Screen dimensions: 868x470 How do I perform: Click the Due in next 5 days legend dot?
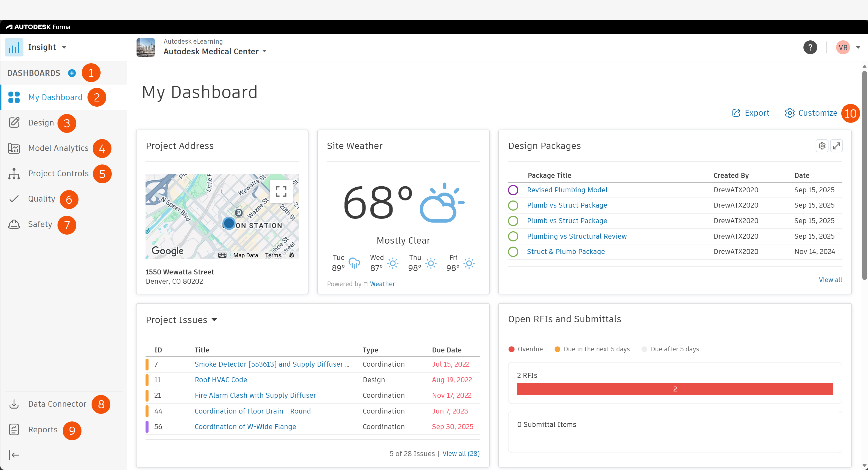point(557,349)
